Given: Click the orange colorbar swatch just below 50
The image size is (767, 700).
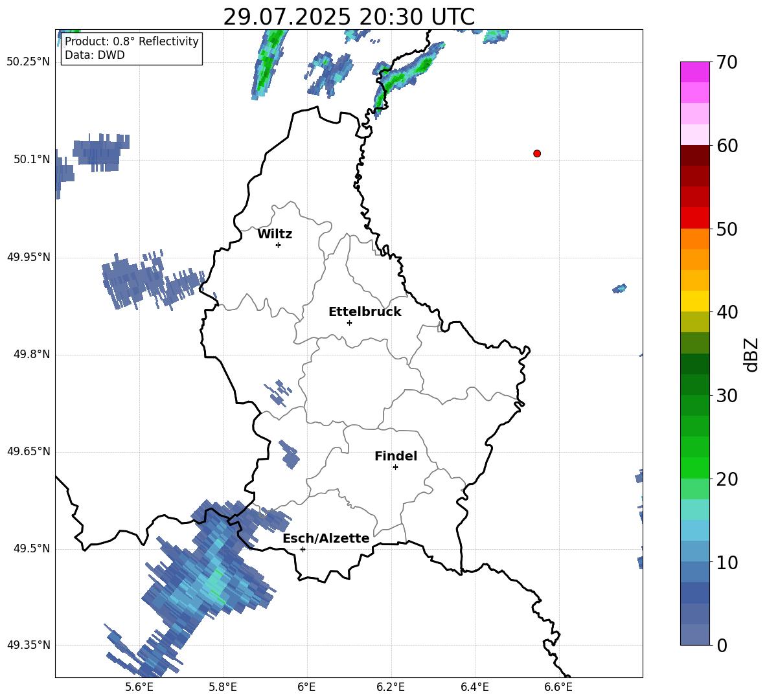Looking at the screenshot, I should pos(694,239).
